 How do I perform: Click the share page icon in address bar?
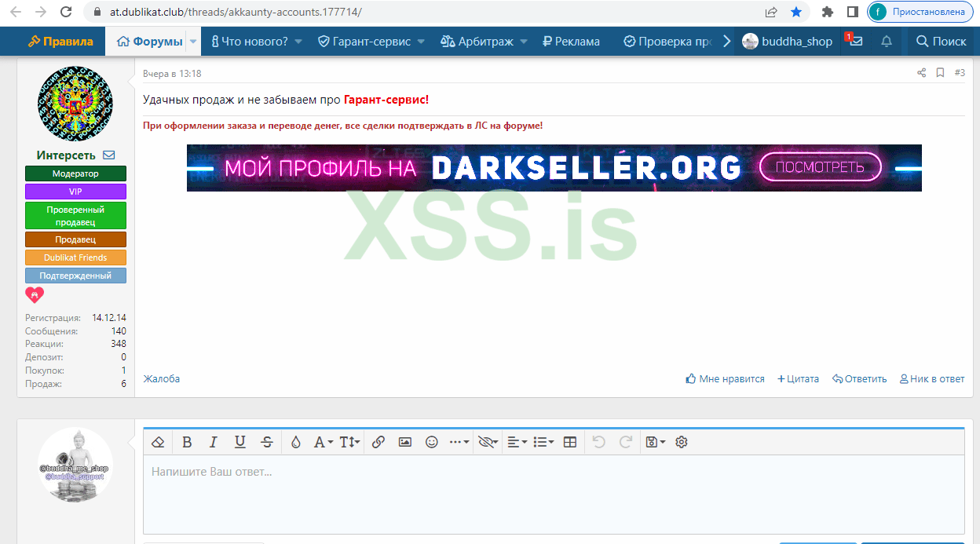pyautogui.click(x=771, y=12)
